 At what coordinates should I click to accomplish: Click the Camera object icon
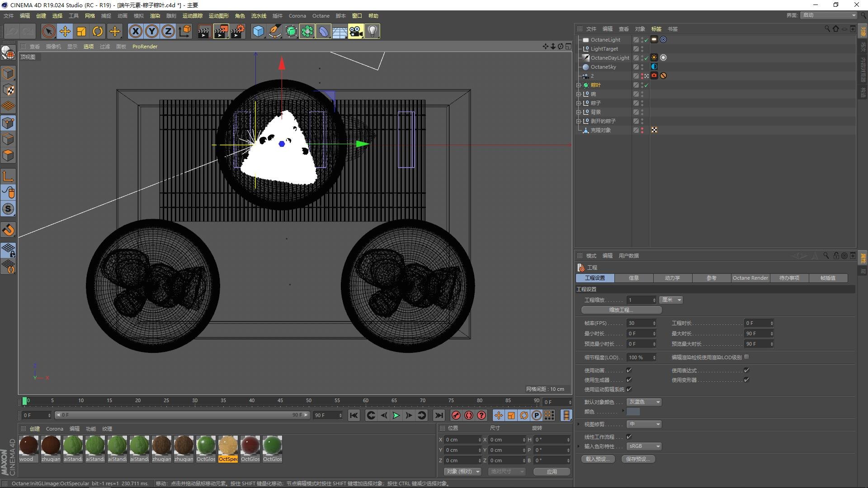tap(356, 31)
